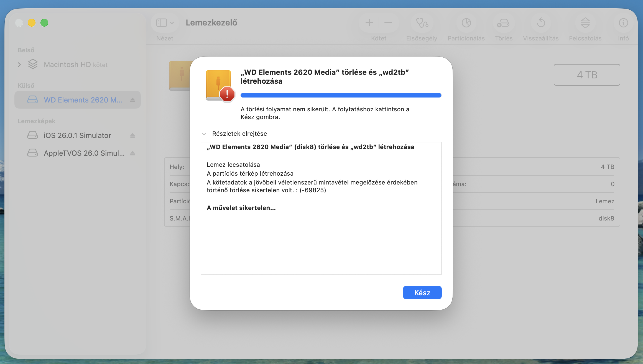Collapse details with Részletek elrejtése chevron

click(x=204, y=134)
